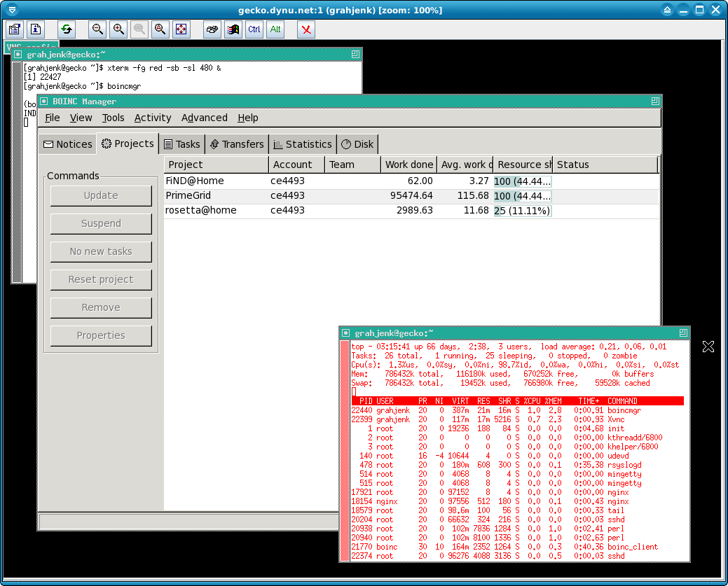Click the greyed-out zoom 100% icon

click(139, 29)
